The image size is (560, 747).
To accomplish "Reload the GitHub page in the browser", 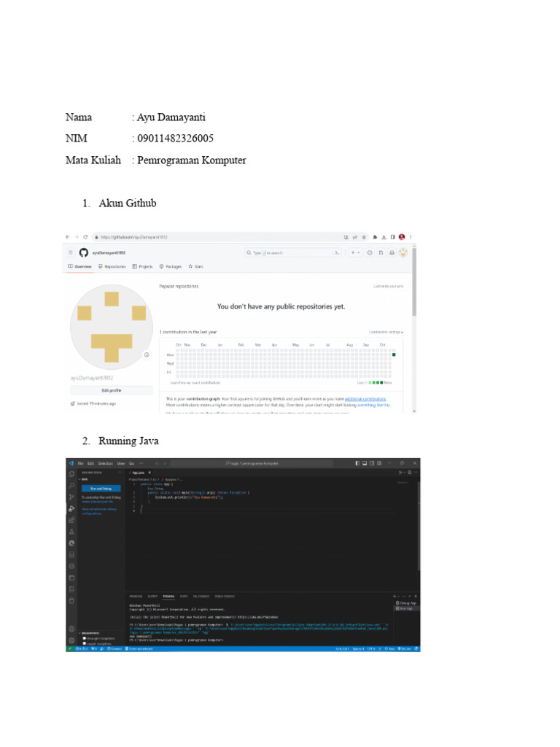I will pyautogui.click(x=85, y=237).
